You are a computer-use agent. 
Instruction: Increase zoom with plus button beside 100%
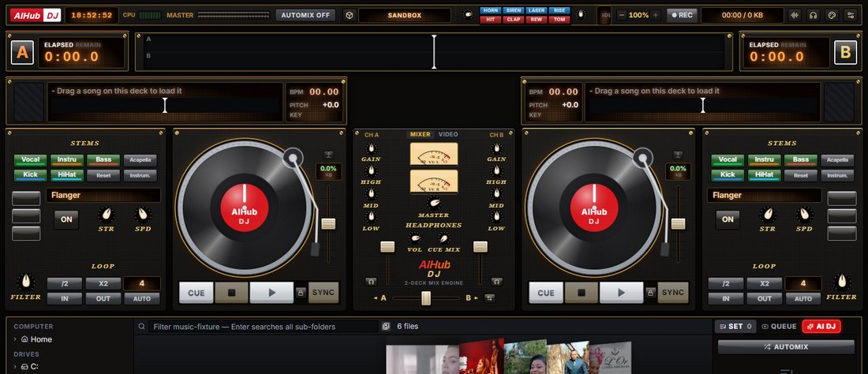pyautogui.click(x=656, y=16)
